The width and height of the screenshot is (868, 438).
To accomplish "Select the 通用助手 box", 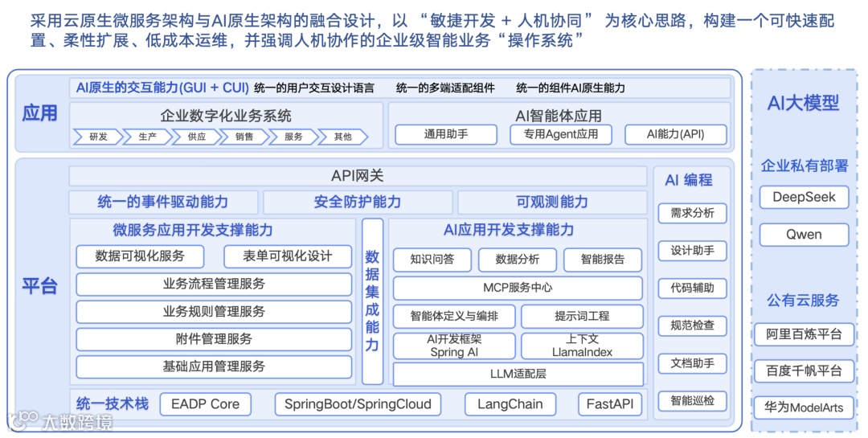I will [x=445, y=134].
